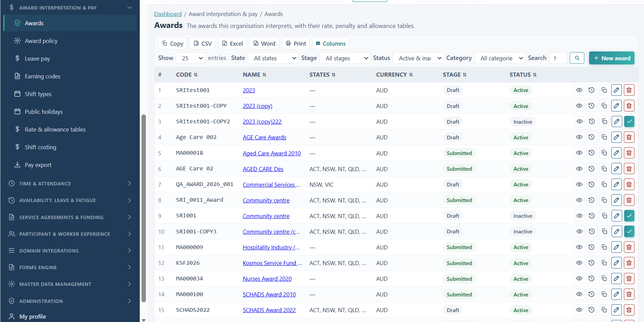Open the Stage filter dropdown

pos(345,58)
